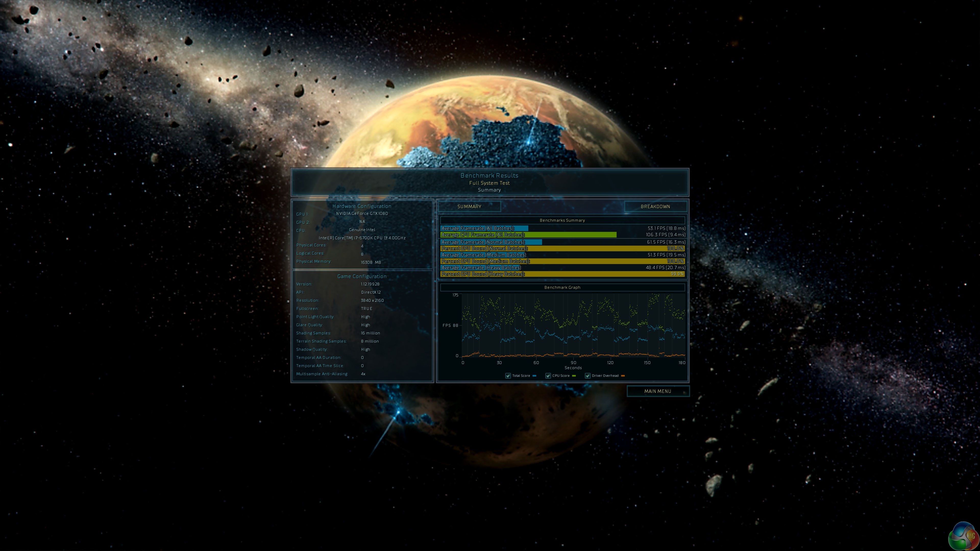The height and width of the screenshot is (551, 980).
Task: Click the Benchmark Graph header
Action: (562, 287)
